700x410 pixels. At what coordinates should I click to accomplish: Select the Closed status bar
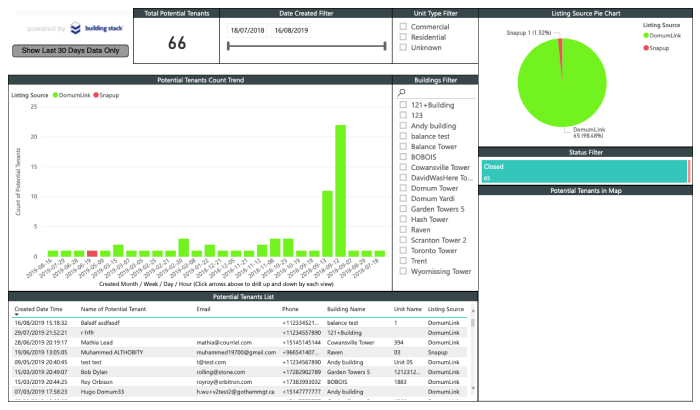[x=584, y=172]
